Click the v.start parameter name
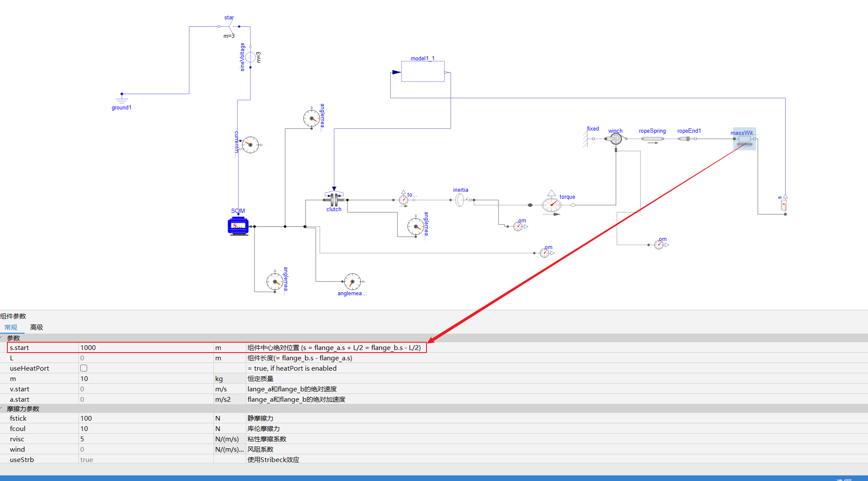The image size is (868, 481). pyautogui.click(x=19, y=389)
